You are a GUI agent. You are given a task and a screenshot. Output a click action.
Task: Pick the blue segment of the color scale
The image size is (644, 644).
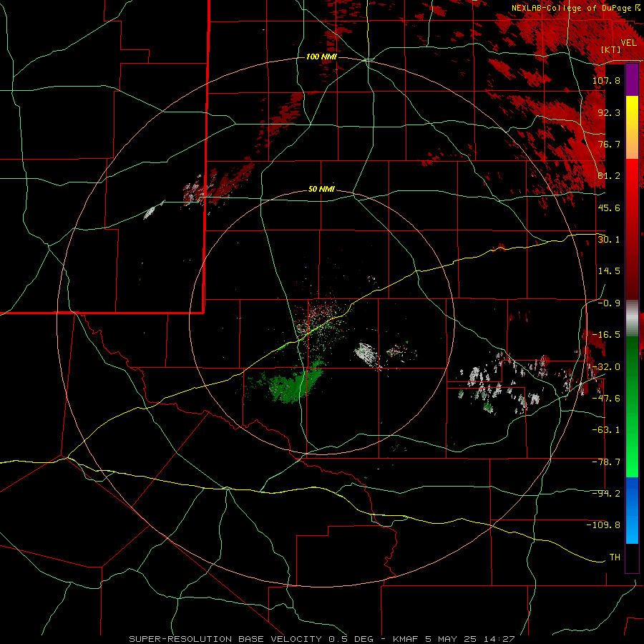click(632, 510)
